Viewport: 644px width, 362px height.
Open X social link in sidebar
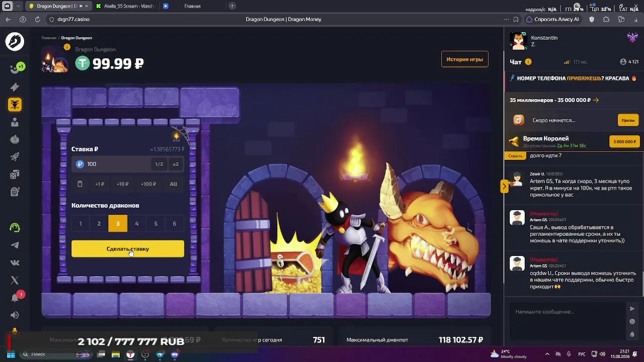click(x=15, y=280)
